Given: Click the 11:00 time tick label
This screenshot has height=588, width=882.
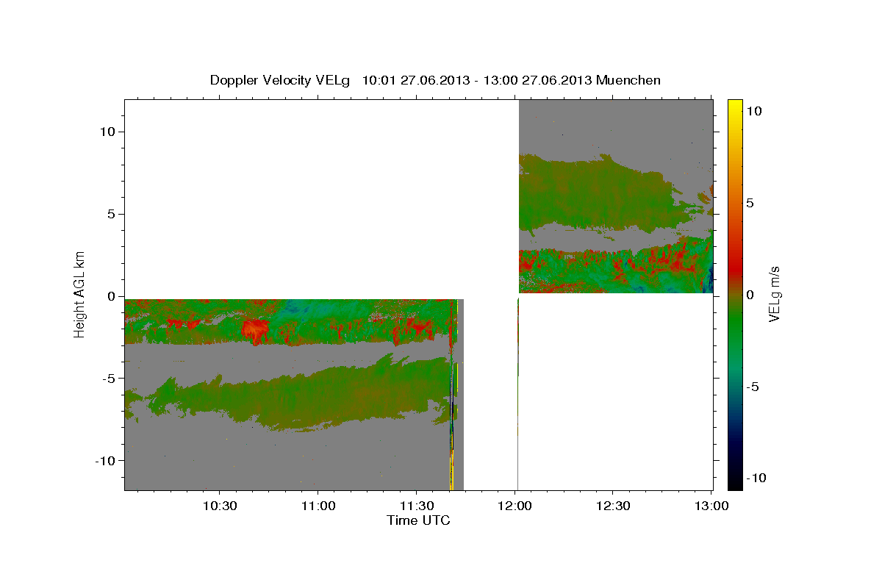Looking at the screenshot, I should coord(318,506).
